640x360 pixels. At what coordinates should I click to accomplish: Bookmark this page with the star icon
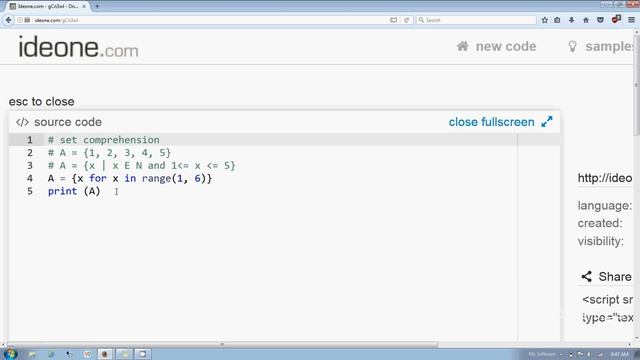coord(544,20)
